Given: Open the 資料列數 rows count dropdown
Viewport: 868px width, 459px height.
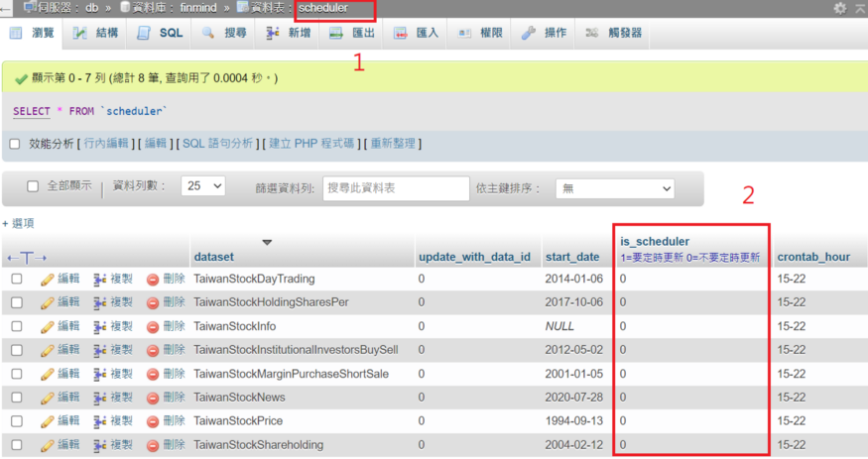Looking at the screenshot, I should point(202,186).
